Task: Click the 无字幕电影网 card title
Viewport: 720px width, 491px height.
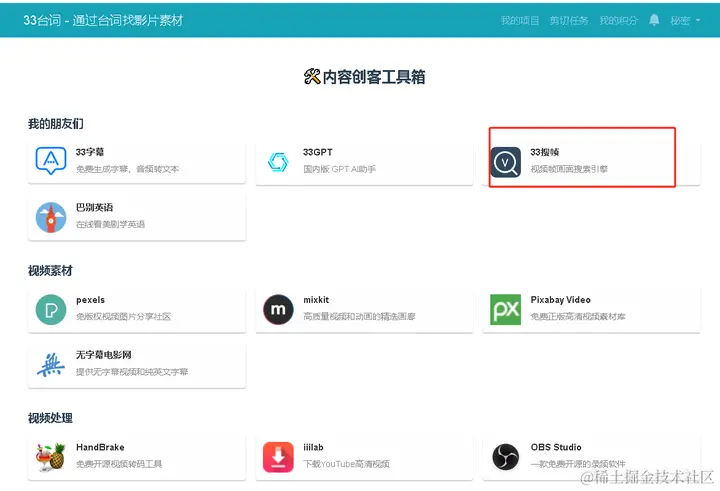Action: (x=104, y=355)
